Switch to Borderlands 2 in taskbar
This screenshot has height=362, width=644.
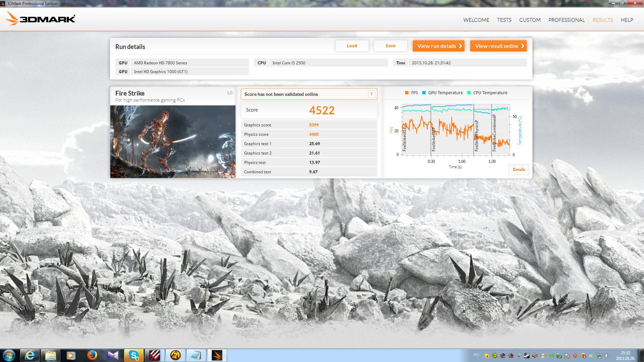point(175,355)
